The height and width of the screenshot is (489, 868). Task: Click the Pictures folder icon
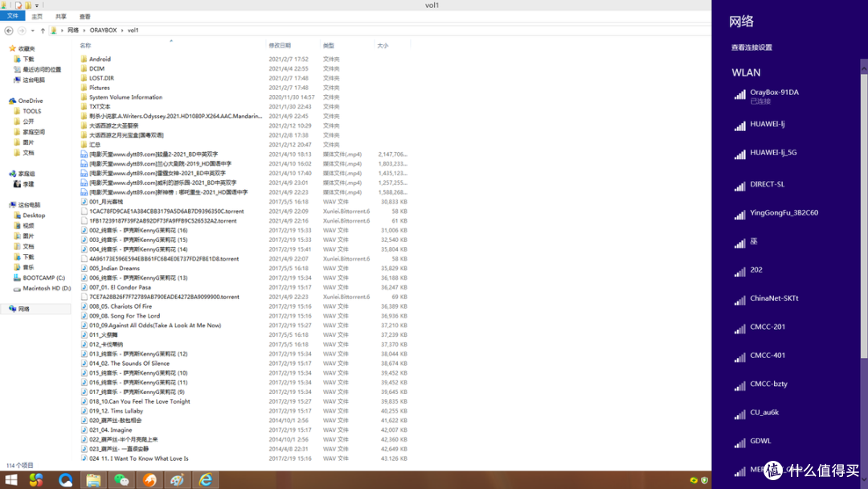(x=84, y=88)
